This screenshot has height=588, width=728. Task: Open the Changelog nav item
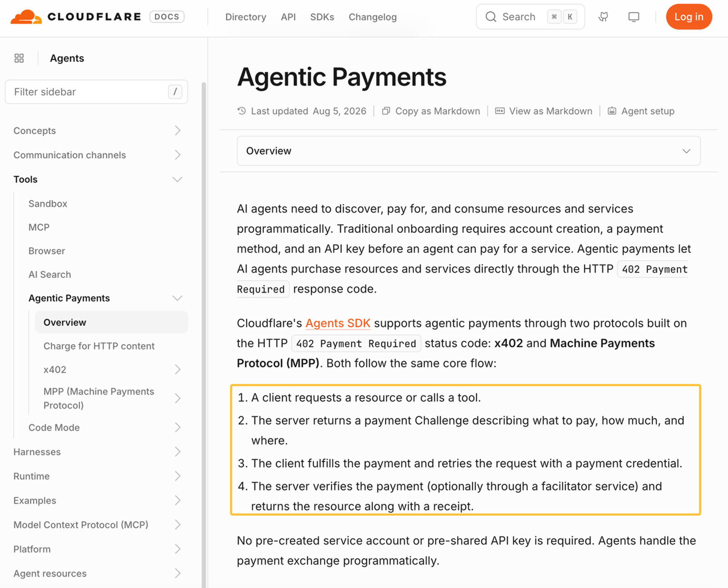click(373, 17)
